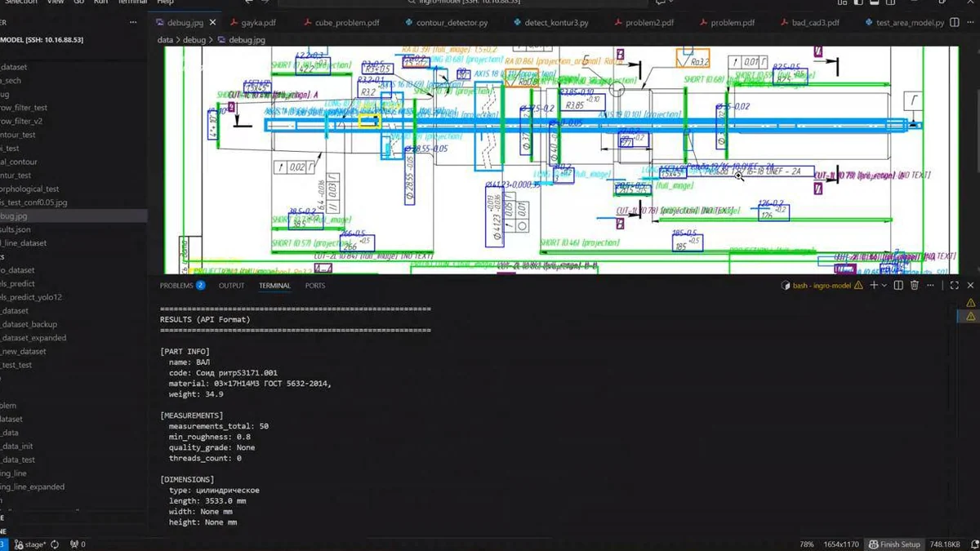Click the 1654x1170 image size status
The height and width of the screenshot is (551, 980).
coord(840,544)
